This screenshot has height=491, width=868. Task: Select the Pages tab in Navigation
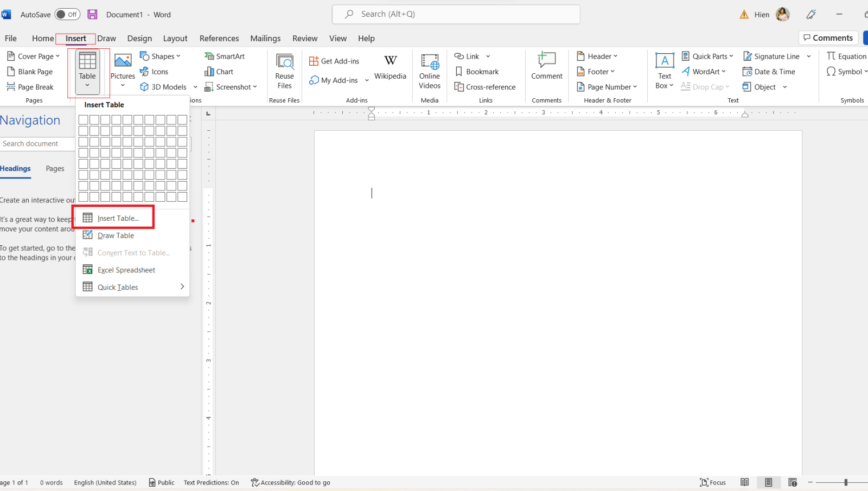point(55,169)
